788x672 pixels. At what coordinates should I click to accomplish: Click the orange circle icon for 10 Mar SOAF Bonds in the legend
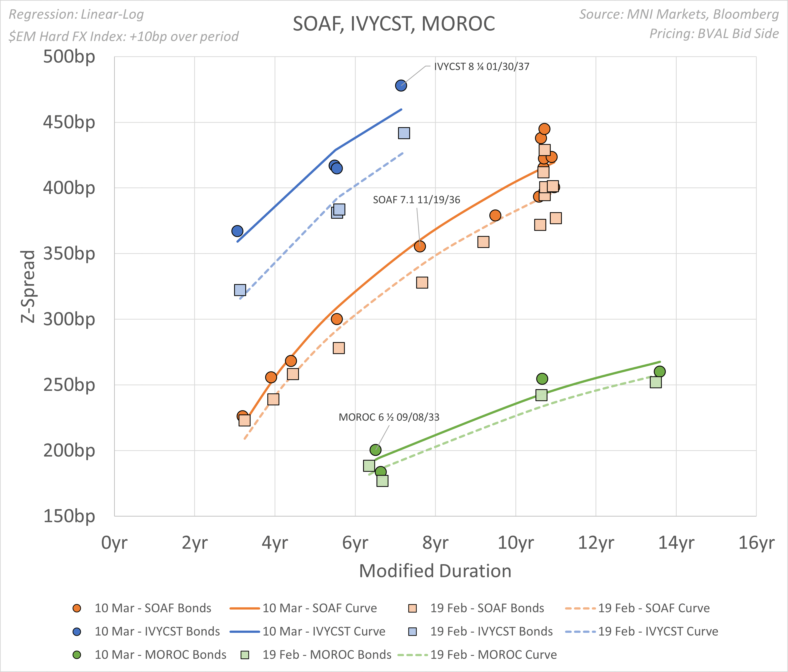[x=76, y=608]
